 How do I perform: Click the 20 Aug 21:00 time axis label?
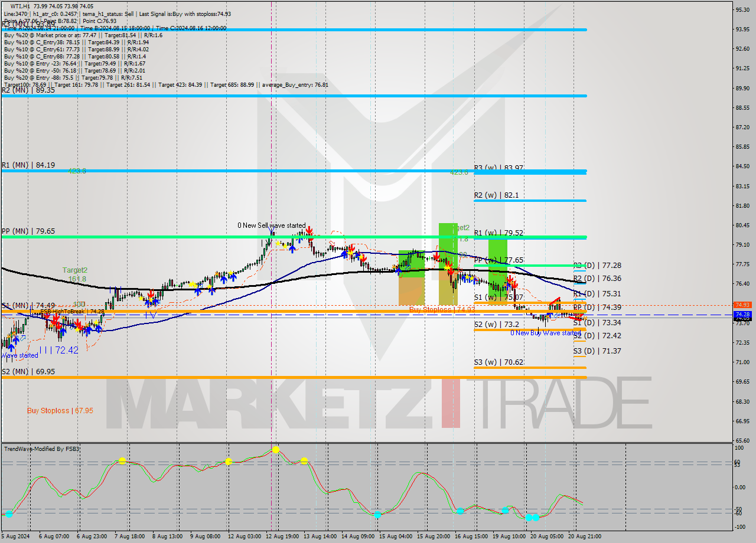click(584, 537)
